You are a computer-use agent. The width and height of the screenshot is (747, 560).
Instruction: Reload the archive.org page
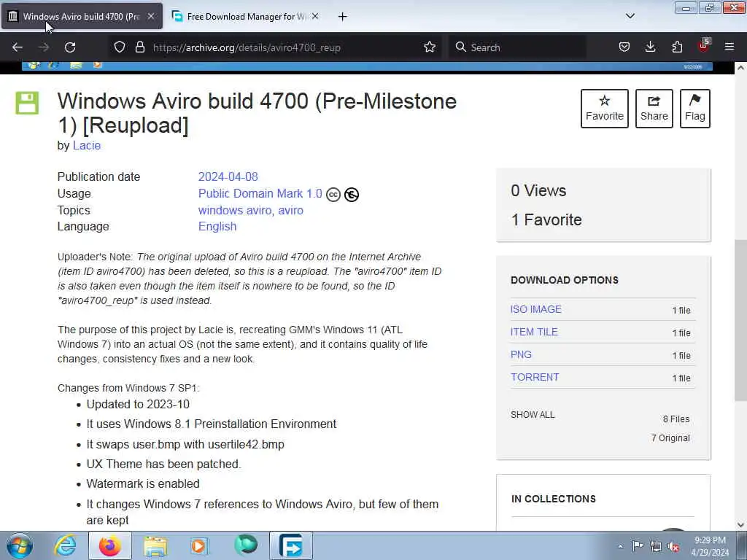(x=70, y=47)
